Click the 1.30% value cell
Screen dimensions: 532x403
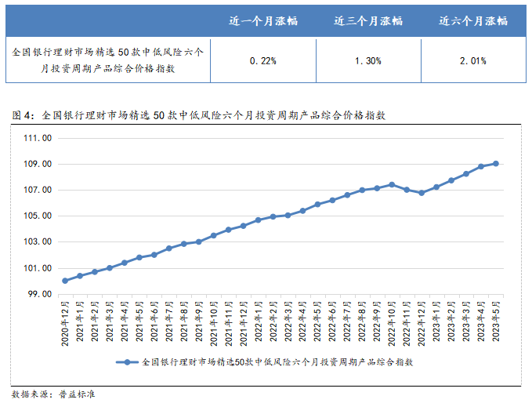click(367, 60)
